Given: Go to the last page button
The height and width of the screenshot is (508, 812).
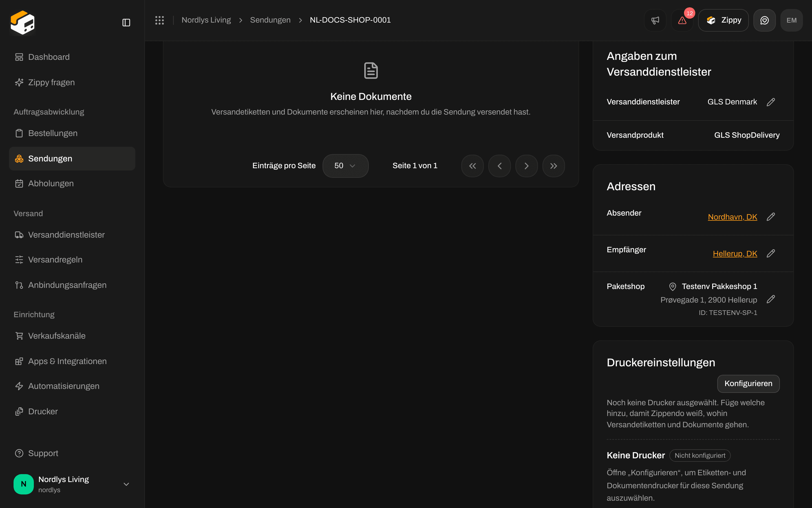Looking at the screenshot, I should pos(554,166).
